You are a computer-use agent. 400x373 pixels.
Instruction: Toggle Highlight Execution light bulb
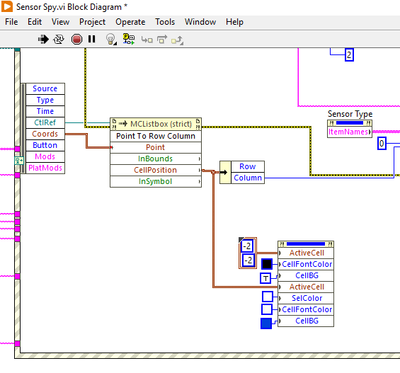coord(111,39)
